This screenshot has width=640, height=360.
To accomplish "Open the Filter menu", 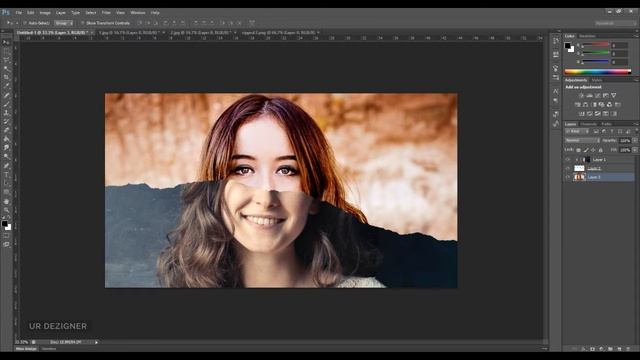I will click(106, 13).
